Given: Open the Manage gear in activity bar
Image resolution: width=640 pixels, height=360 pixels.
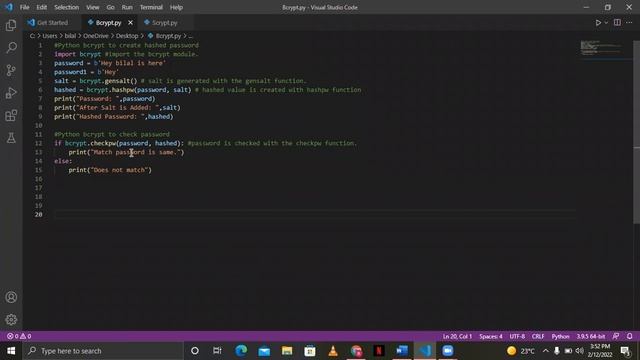Looking at the screenshot, I should (x=11, y=320).
